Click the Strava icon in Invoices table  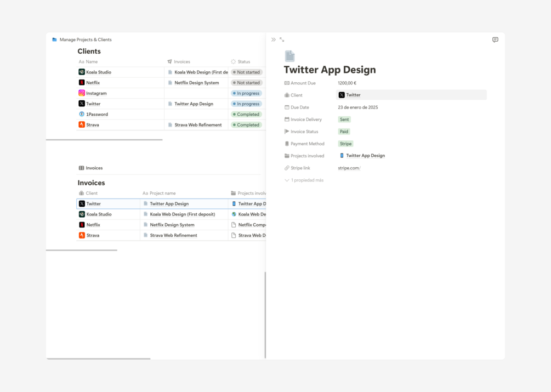coord(82,235)
